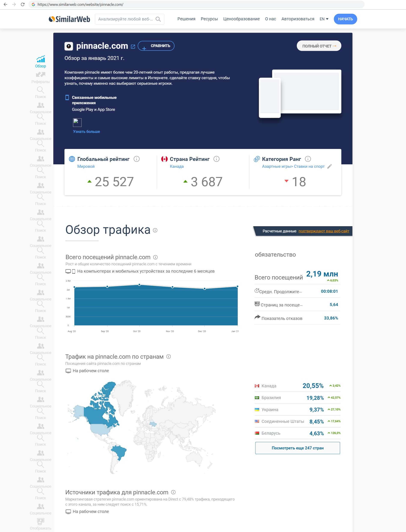Open the О нас menu
The height and width of the screenshot is (532, 406).
click(x=270, y=19)
